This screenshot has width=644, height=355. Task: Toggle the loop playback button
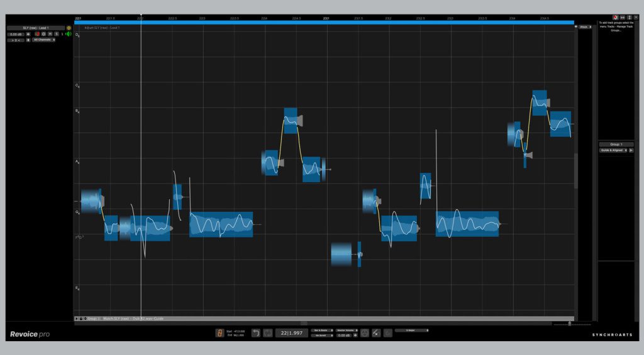pos(268,333)
